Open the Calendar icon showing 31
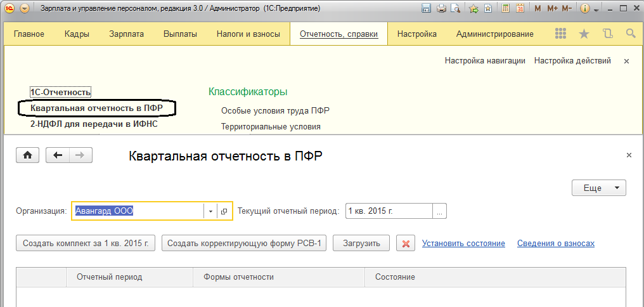This screenshot has height=307, width=644. click(520, 8)
